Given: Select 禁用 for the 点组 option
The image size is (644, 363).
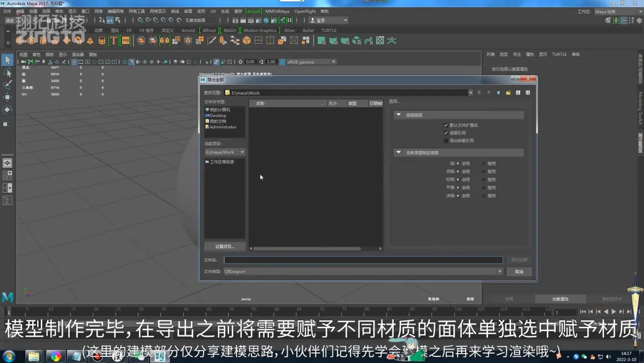Looking at the screenshot, I should pyautogui.click(x=484, y=172).
